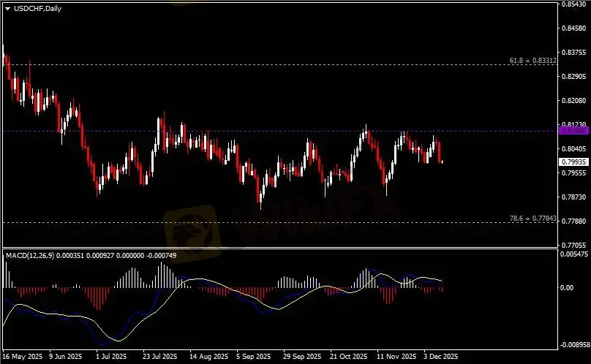591x364 pixels.
Task: Click the 0.85430 price scale value
Action: [x=572, y=4]
